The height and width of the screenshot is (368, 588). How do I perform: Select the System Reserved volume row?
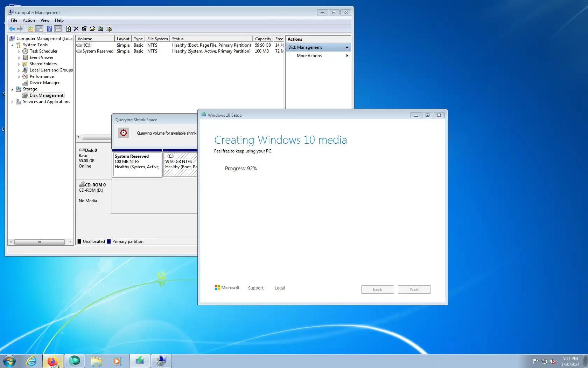180,51
